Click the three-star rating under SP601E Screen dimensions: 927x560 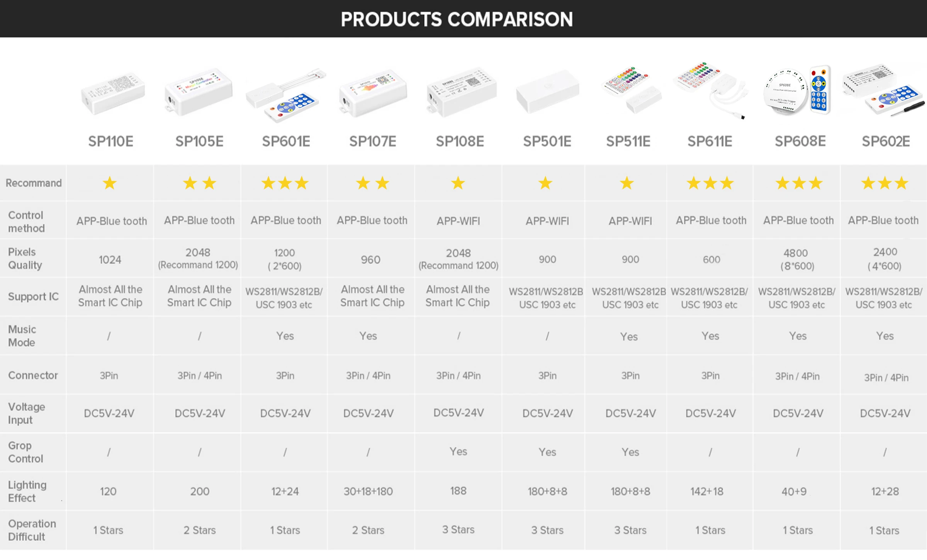pos(285,183)
